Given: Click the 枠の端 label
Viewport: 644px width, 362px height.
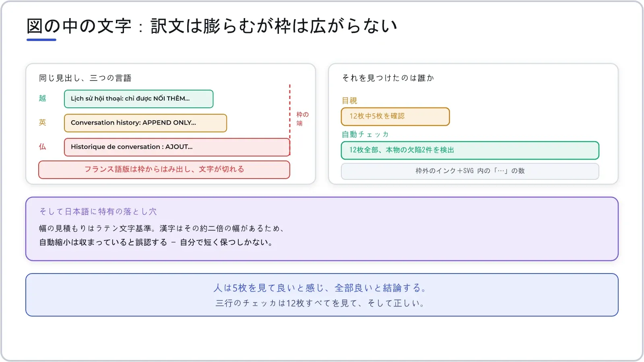Looking at the screenshot, I should click(302, 119).
